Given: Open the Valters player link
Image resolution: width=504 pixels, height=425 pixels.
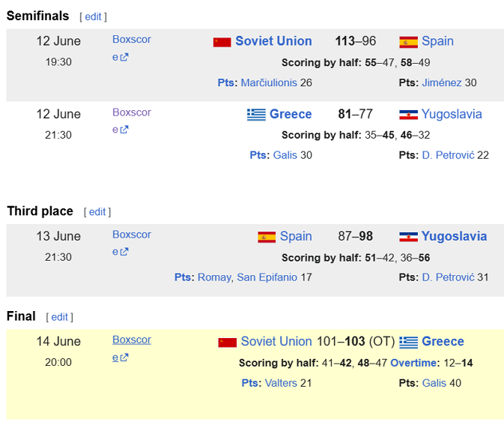Looking at the screenshot, I should (280, 383).
